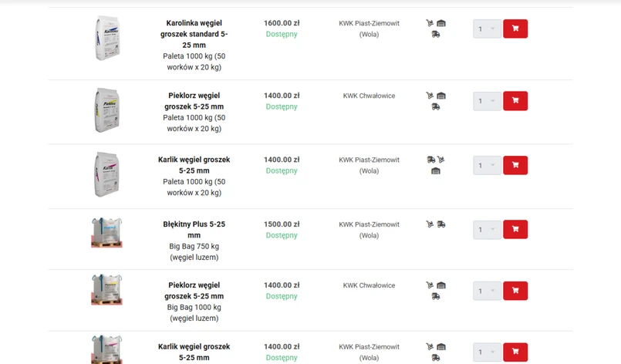Open Błękitny Plus 5-25 mm product link
Image resolution: width=621 pixels, height=364 pixels.
coord(194,230)
